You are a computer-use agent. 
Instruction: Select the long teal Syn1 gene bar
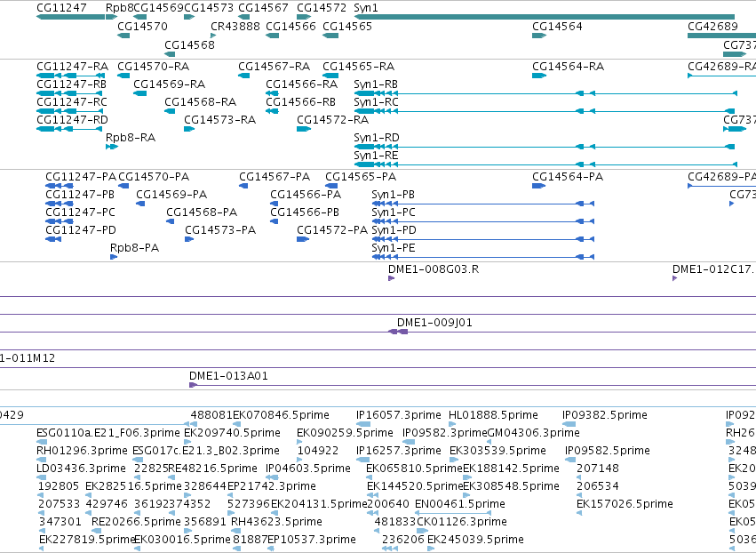pyautogui.click(x=544, y=18)
